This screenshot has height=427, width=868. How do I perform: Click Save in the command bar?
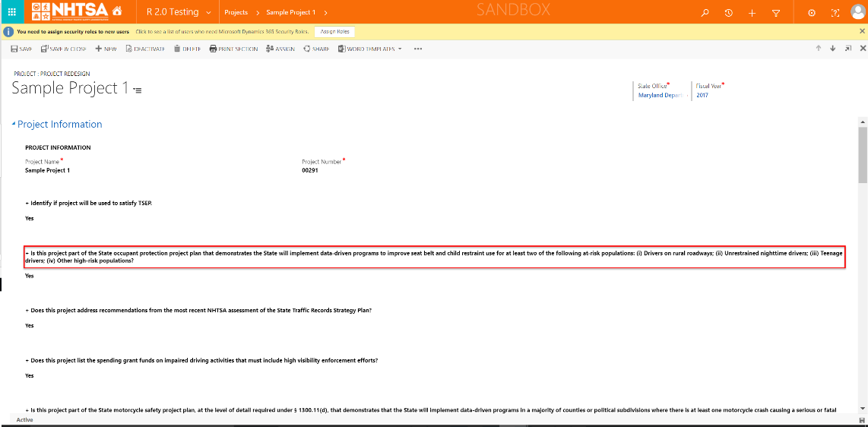(x=21, y=49)
